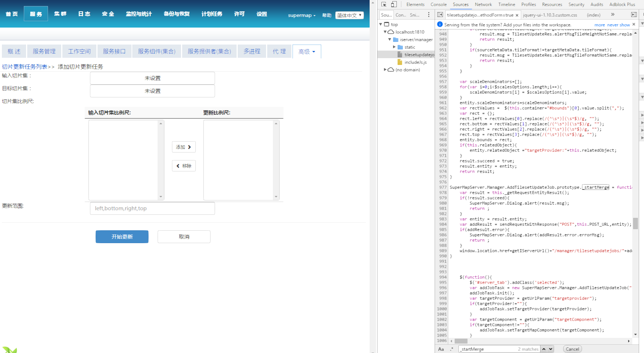Open the 备份与恢复 menu
This screenshot has width=644, height=353.
point(176,14)
